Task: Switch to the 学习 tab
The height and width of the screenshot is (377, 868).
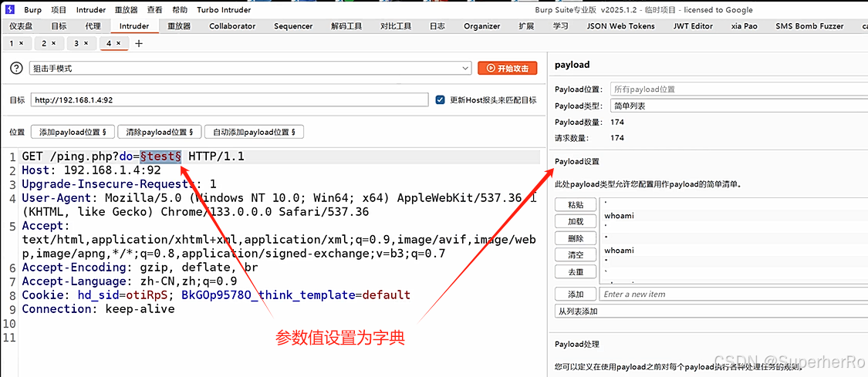Action: tap(560, 26)
